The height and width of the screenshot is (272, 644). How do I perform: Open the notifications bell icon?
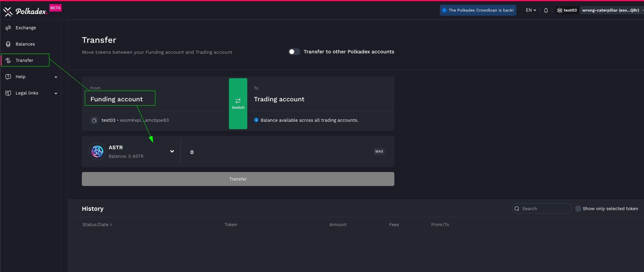(546, 10)
